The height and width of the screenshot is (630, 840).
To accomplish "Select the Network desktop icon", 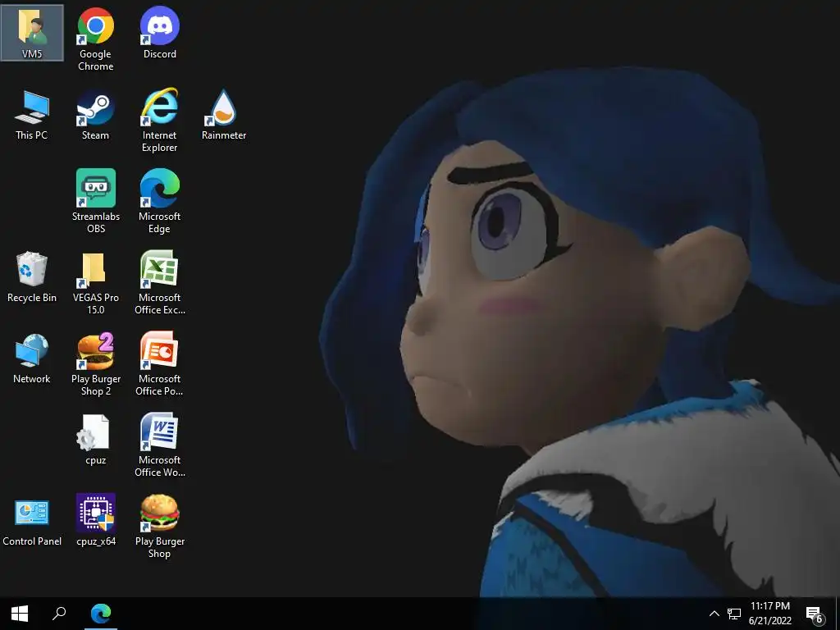I will (32, 358).
